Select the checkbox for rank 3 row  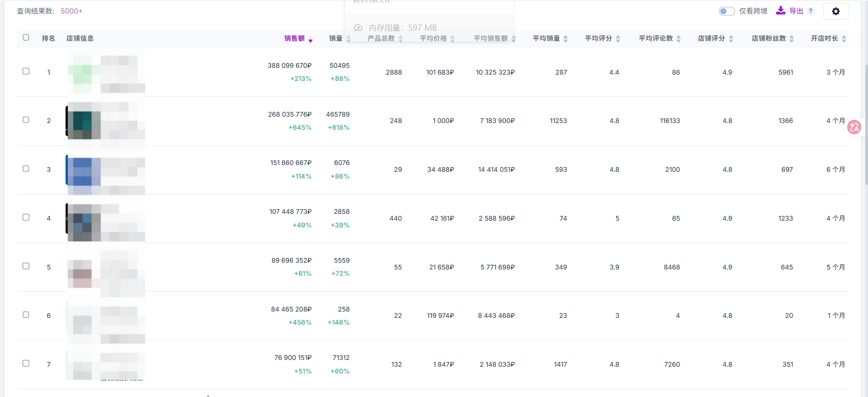26,169
